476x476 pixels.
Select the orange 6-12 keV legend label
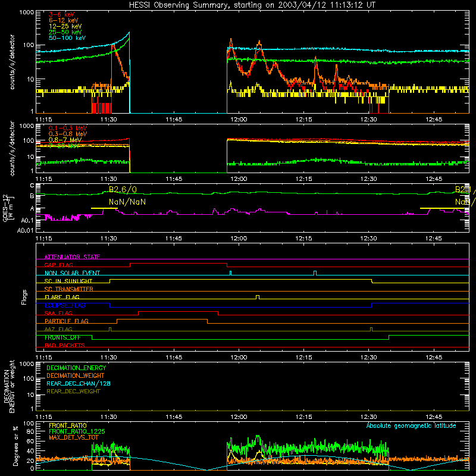[x=64, y=20]
